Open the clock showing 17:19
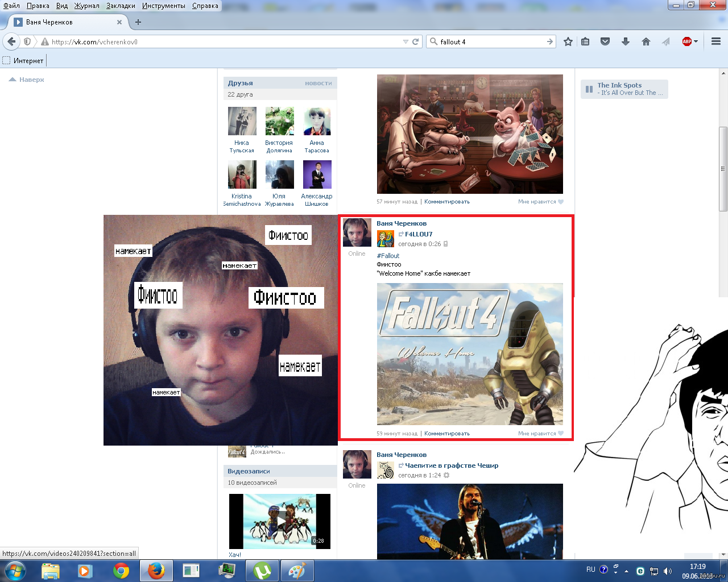The image size is (728, 582). coord(698,567)
